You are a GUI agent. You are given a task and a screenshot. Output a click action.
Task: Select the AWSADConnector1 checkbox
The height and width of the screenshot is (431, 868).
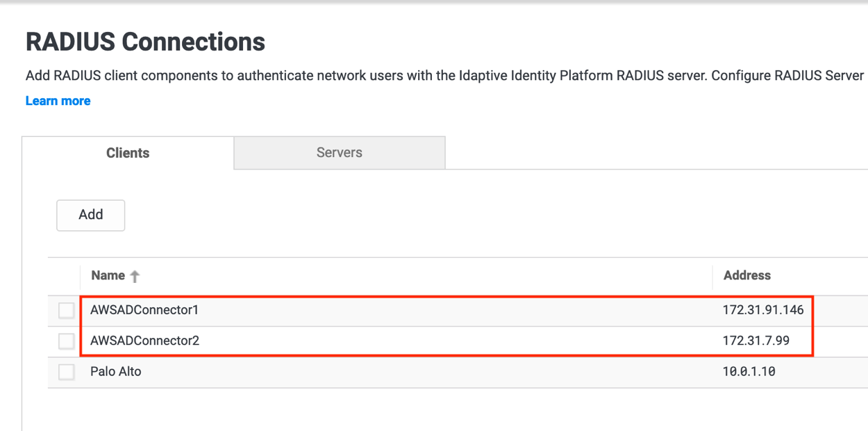[66, 310]
